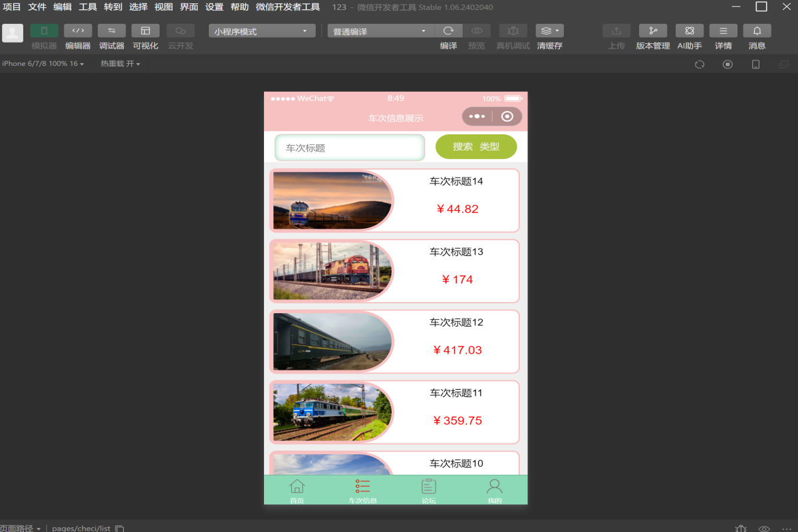Toggle the editor panel button
This screenshot has width=798, height=532.
point(78,31)
